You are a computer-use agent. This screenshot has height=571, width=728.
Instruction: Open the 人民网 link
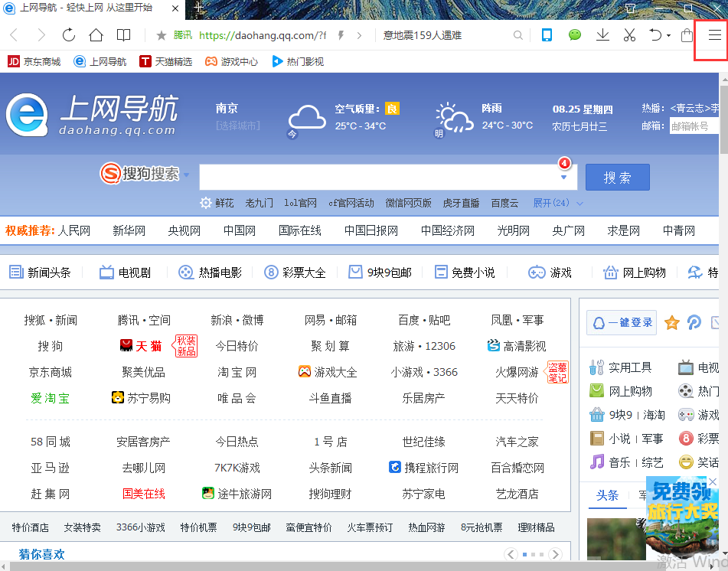point(73,230)
